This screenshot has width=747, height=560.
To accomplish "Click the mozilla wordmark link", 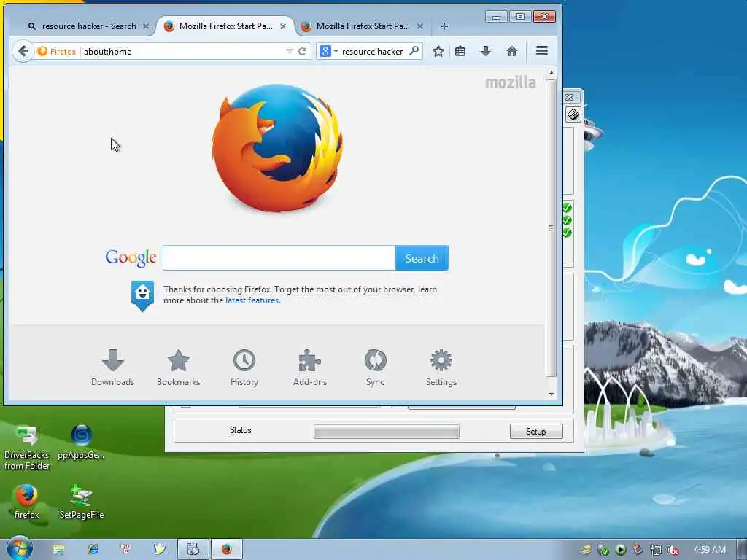I will 510,82.
